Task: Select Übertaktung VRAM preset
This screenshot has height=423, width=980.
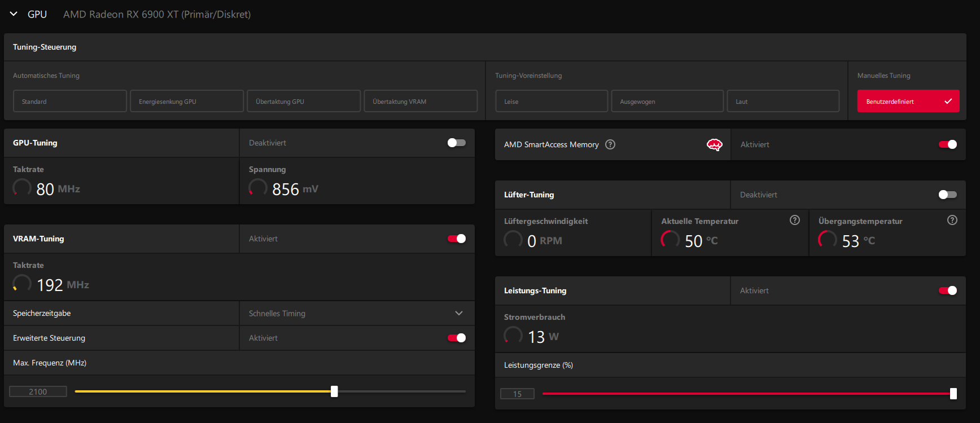Action: coord(421,101)
